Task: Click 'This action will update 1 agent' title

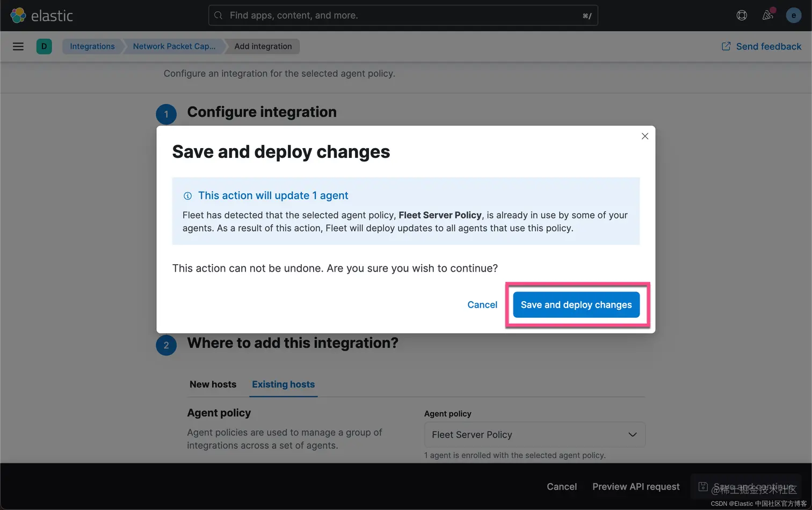Action: click(x=273, y=195)
